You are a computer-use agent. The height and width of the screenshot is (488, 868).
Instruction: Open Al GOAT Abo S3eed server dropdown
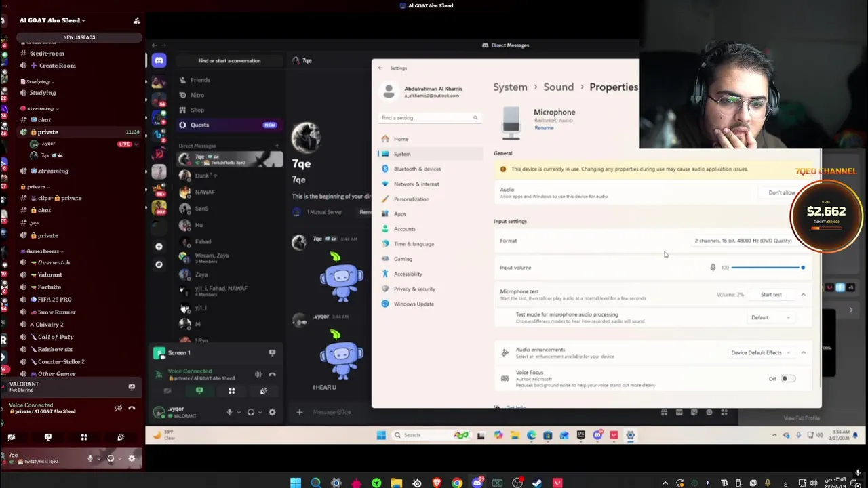click(53, 20)
